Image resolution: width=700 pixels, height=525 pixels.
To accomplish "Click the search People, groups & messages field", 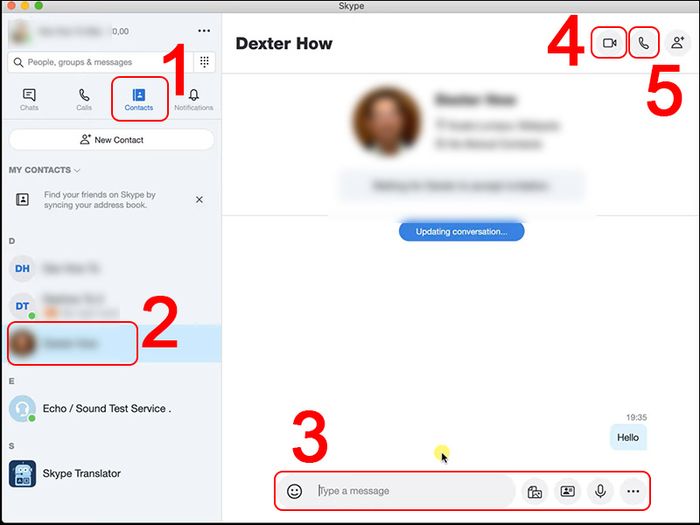I will pos(100,62).
